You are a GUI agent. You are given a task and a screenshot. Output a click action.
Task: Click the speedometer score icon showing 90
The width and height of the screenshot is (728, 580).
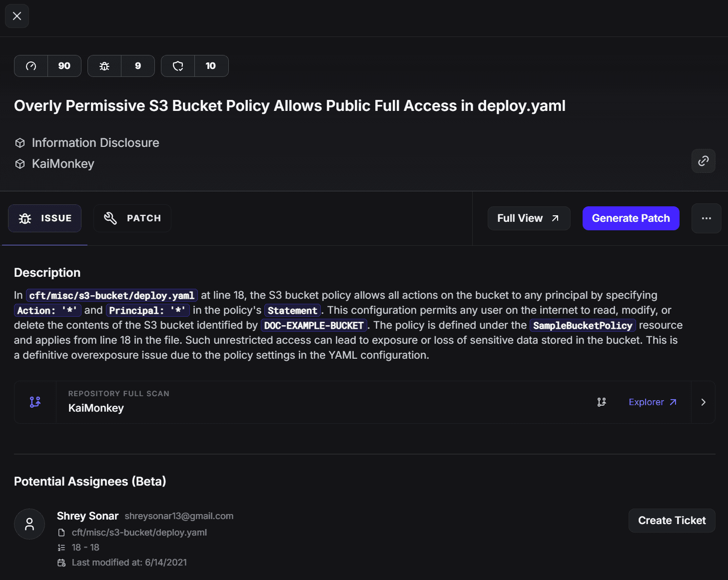(31, 66)
